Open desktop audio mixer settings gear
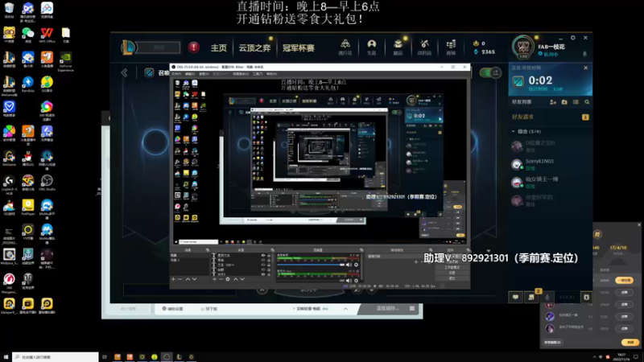Image resolution: width=644 pixels, height=362 pixels. (356, 265)
